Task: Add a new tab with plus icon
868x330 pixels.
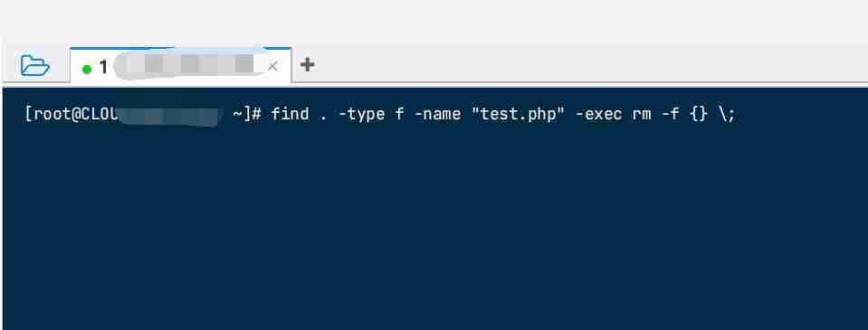Action: pos(307,65)
